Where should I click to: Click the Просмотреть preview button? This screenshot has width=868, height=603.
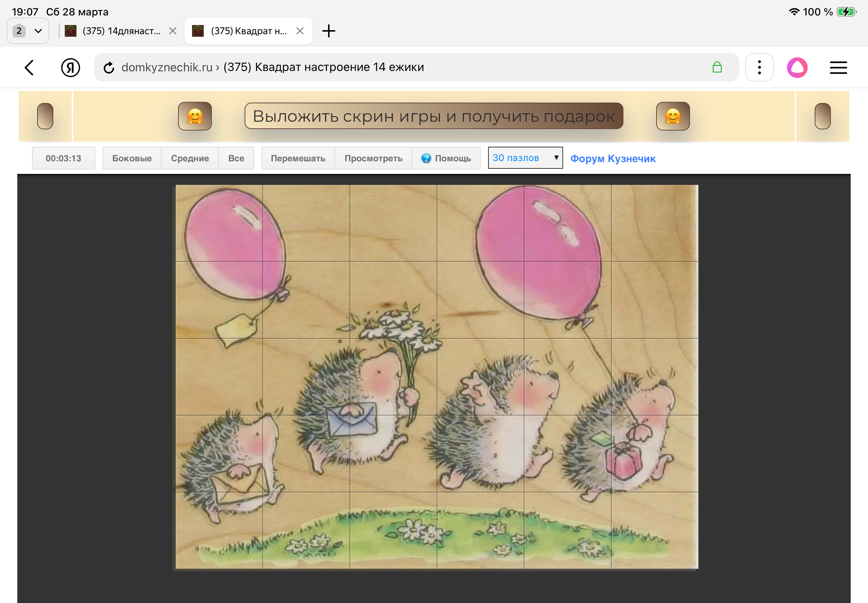pos(373,158)
